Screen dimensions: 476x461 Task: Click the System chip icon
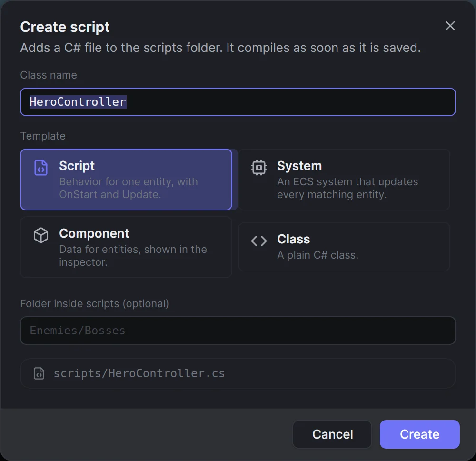[259, 168]
